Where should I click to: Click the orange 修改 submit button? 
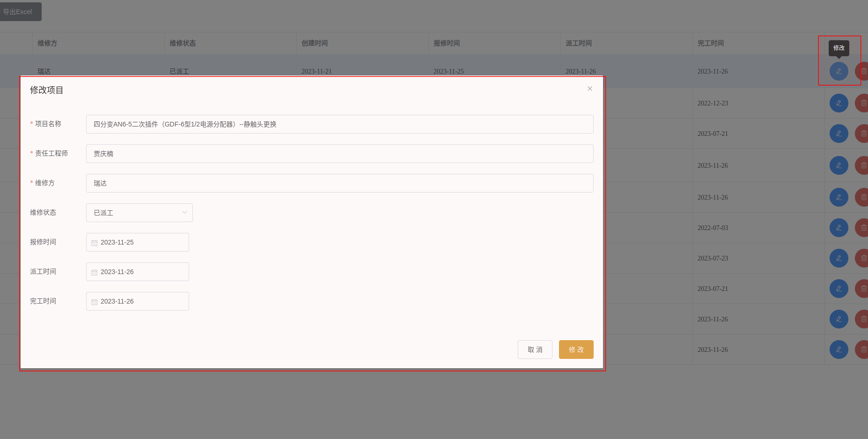(576, 350)
